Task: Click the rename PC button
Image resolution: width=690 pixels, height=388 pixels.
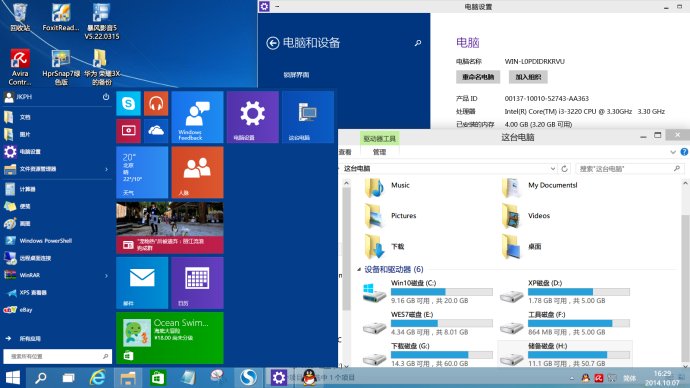Action: 478,77
